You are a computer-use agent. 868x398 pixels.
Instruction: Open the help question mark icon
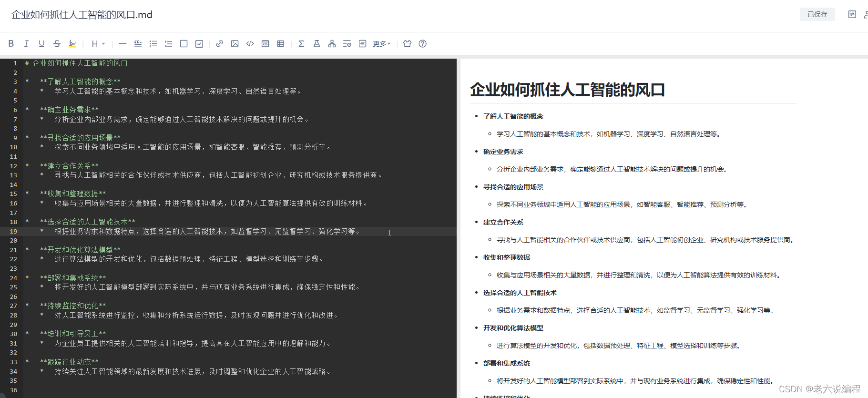pyautogui.click(x=422, y=44)
